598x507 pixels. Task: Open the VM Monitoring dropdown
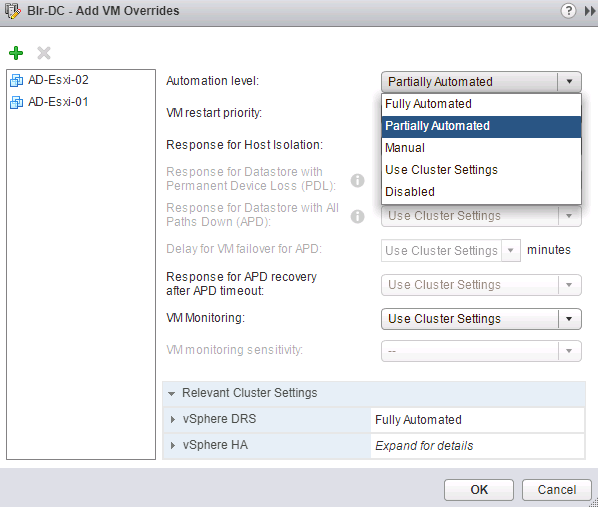click(481, 319)
